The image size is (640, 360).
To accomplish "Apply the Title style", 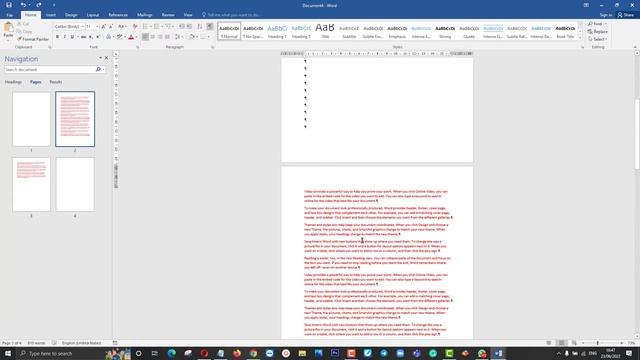I will [x=325, y=31].
